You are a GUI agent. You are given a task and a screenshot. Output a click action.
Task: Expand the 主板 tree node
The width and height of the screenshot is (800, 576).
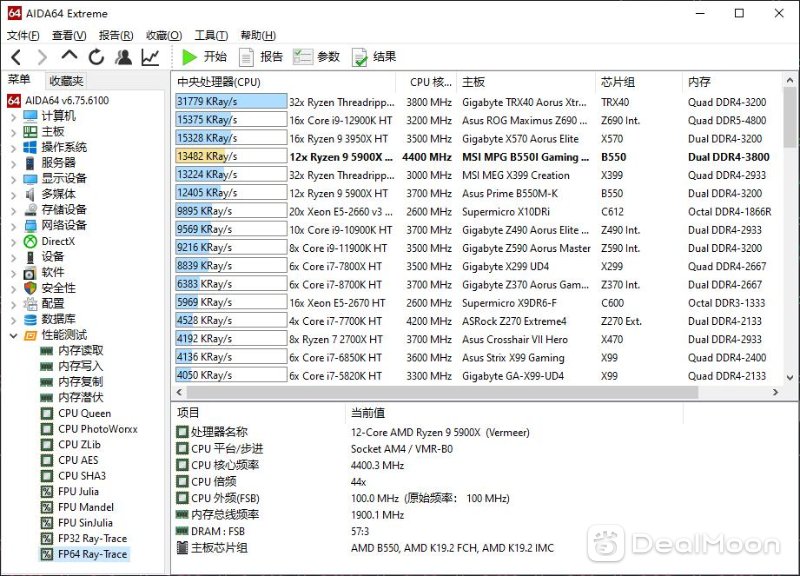coord(14,132)
